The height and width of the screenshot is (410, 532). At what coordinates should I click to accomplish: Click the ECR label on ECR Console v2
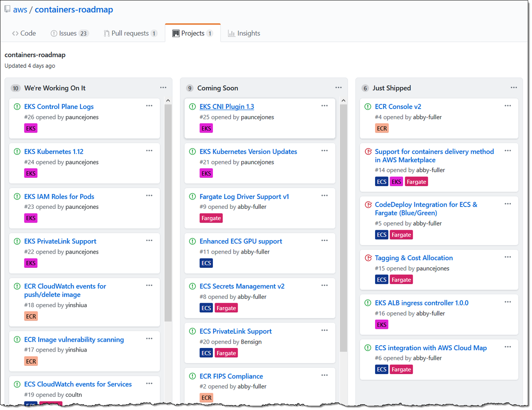click(x=382, y=128)
